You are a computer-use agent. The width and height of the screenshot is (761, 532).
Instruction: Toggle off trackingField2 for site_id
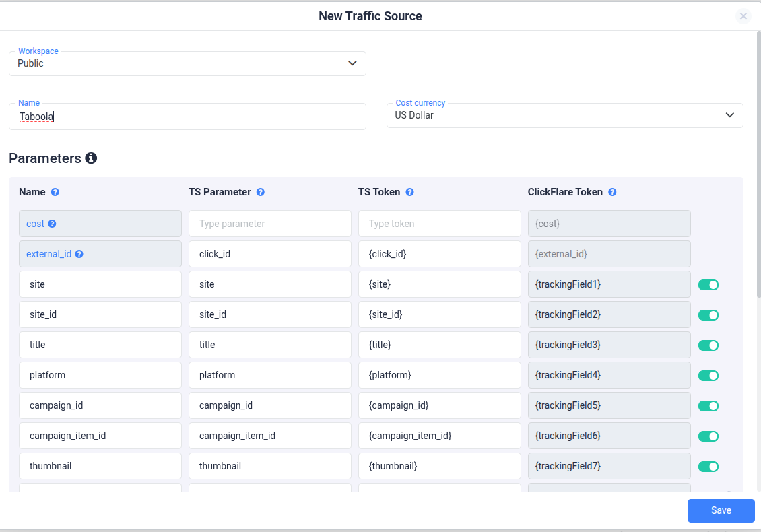point(708,315)
